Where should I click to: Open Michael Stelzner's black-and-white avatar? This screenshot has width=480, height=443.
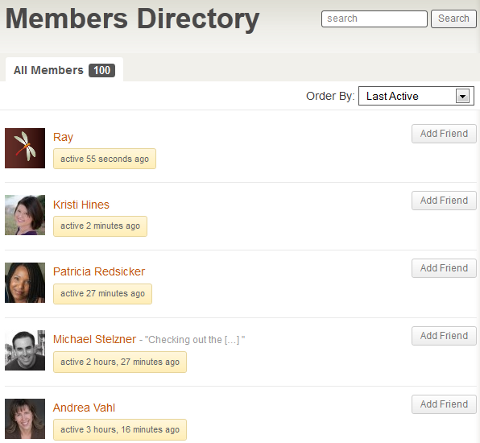point(25,350)
